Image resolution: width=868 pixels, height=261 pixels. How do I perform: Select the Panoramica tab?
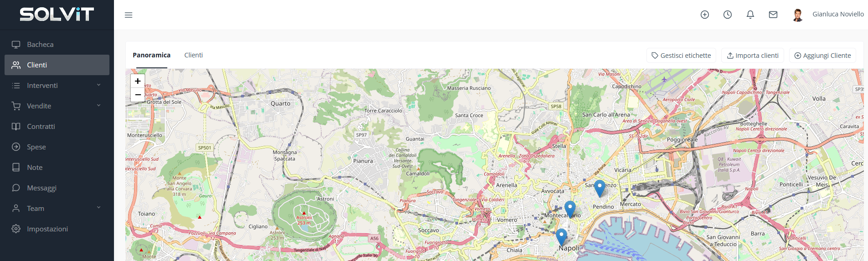pos(151,55)
